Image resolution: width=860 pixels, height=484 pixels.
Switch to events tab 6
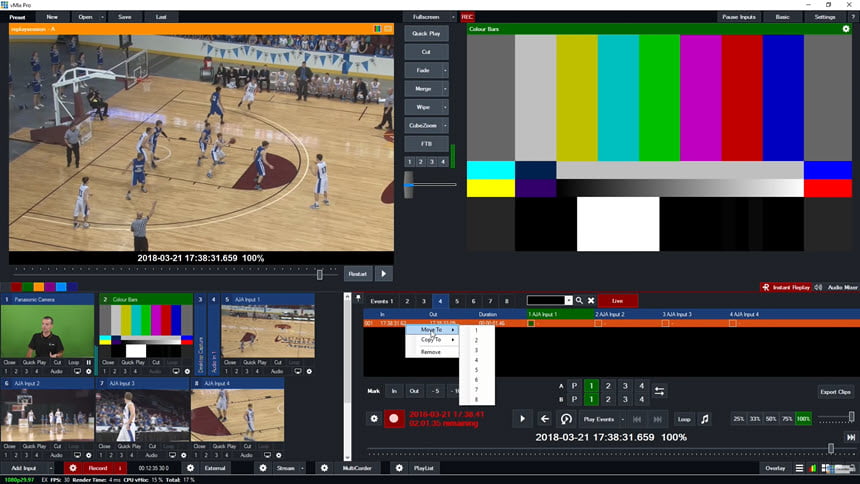click(x=473, y=301)
